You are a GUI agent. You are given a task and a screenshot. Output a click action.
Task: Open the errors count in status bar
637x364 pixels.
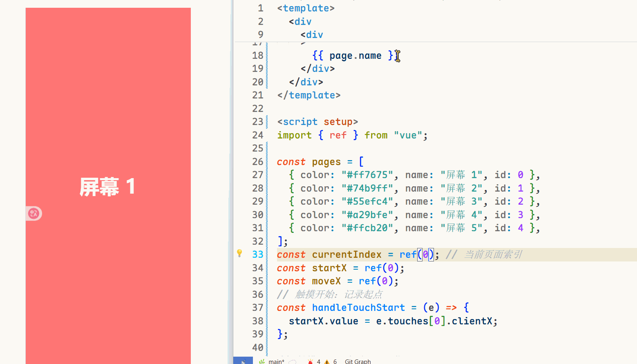[x=314, y=362]
